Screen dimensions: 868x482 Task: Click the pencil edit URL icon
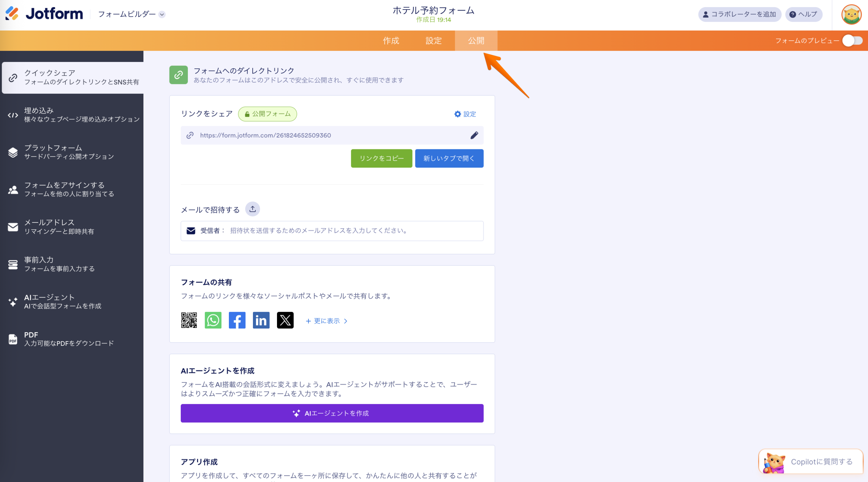pyautogui.click(x=474, y=135)
